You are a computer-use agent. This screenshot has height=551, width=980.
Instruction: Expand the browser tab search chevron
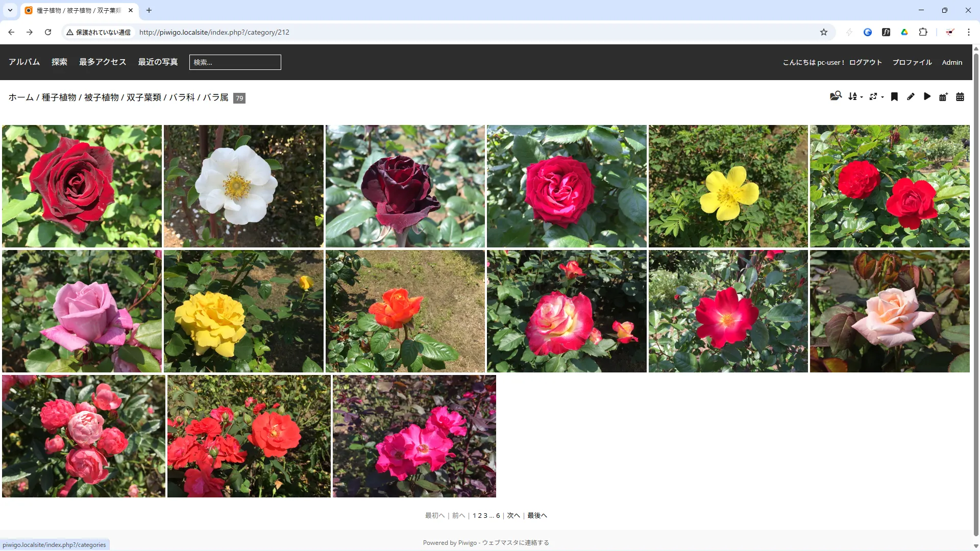pyautogui.click(x=10, y=10)
